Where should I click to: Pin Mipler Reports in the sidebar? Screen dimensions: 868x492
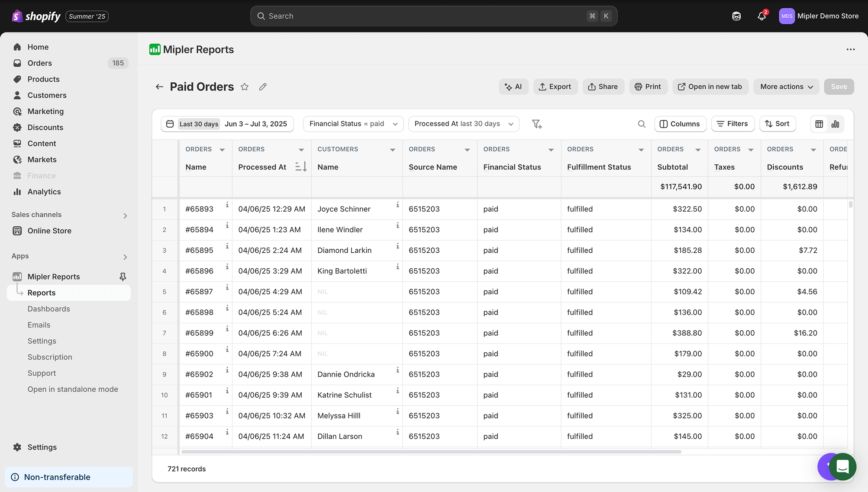pos(123,277)
